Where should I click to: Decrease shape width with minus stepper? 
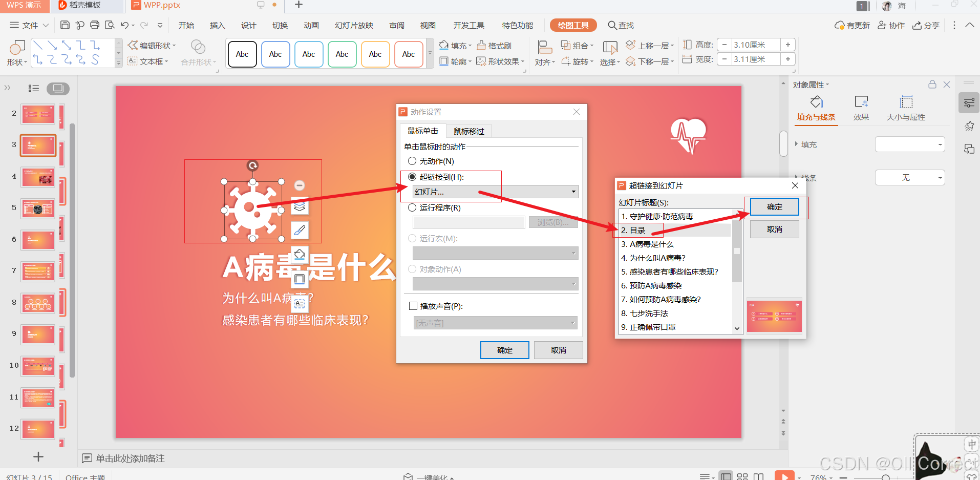pyautogui.click(x=724, y=59)
